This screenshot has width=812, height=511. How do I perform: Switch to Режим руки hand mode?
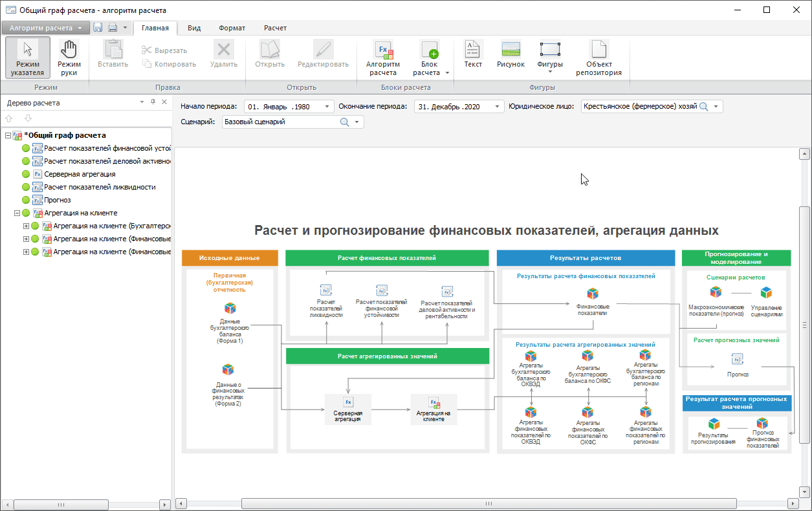tap(69, 58)
